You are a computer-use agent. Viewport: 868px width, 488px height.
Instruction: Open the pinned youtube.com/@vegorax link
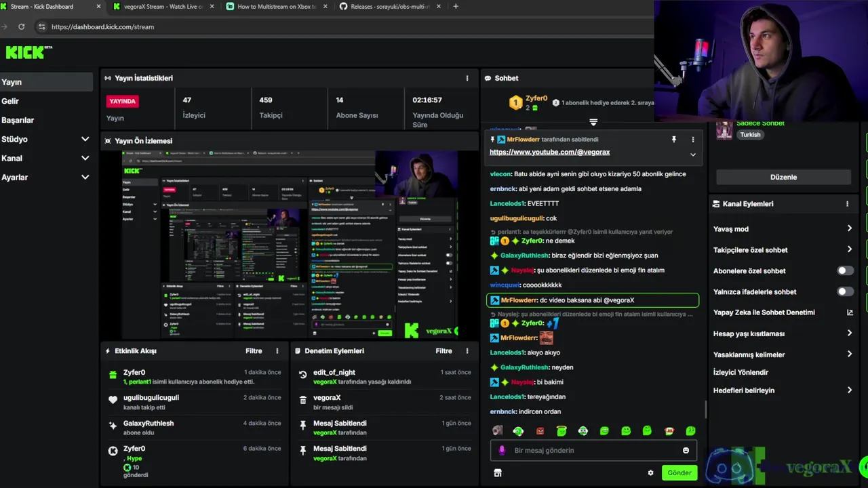(x=550, y=152)
